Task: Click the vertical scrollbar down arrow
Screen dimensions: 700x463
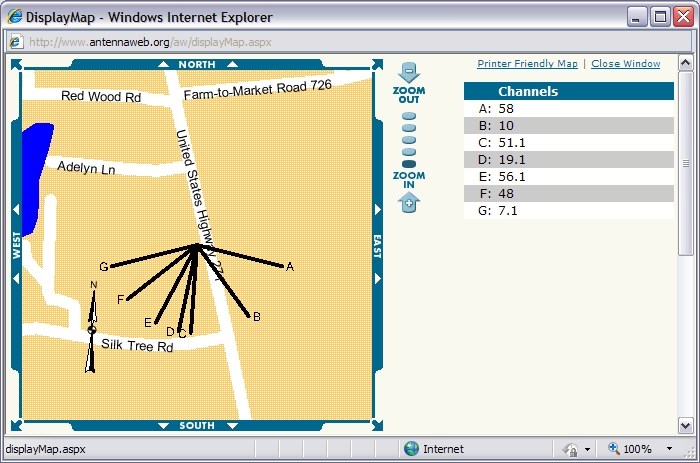Action: pos(685,425)
